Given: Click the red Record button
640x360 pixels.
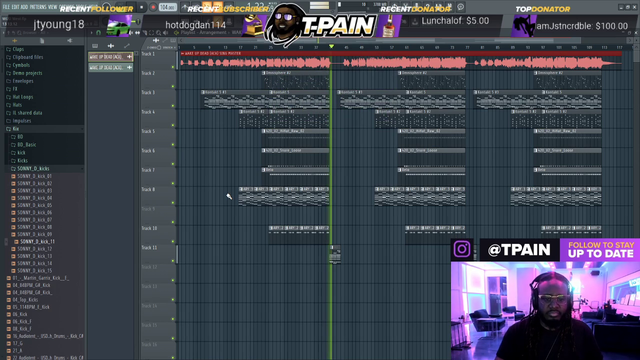Looking at the screenshot, I should coord(153,7).
